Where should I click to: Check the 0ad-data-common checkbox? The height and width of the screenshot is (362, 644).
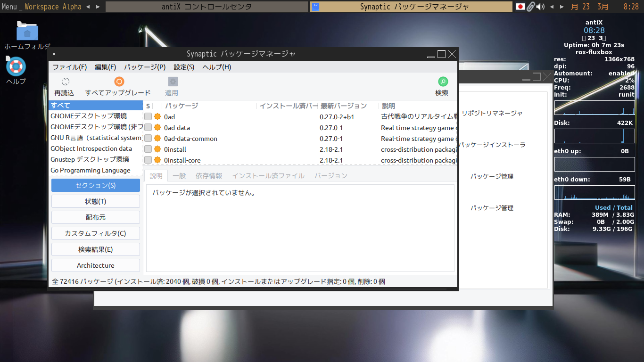148,138
